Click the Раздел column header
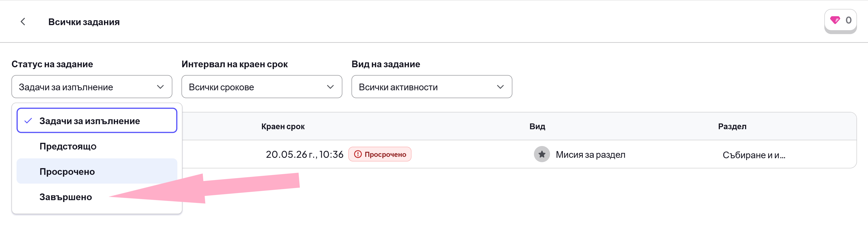 (x=732, y=127)
